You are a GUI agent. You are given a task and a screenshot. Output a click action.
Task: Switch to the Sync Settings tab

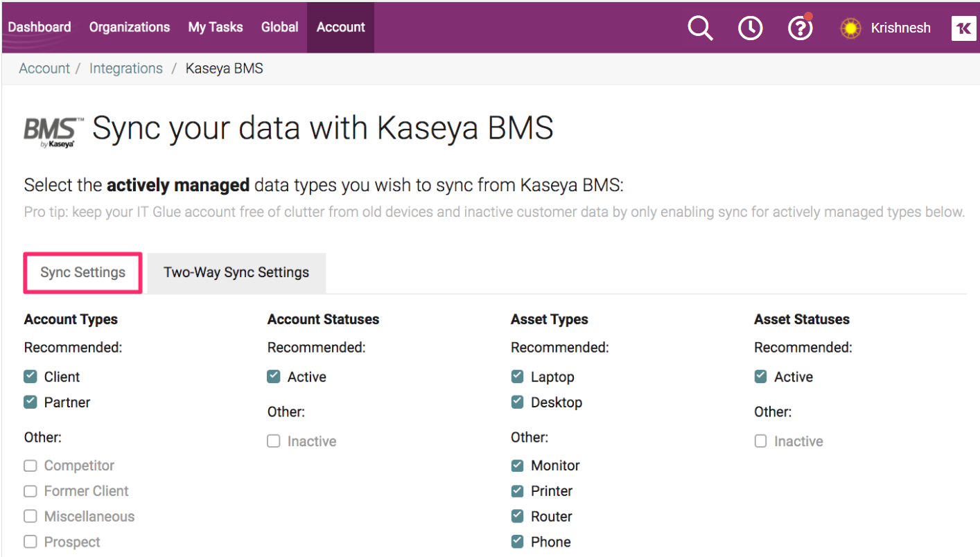(83, 272)
